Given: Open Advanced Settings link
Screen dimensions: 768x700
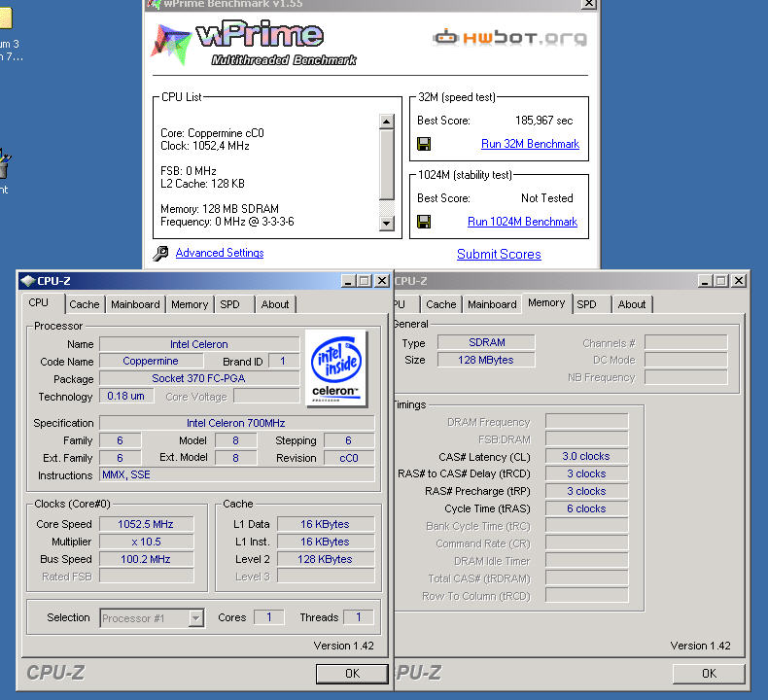Looking at the screenshot, I should [220, 253].
